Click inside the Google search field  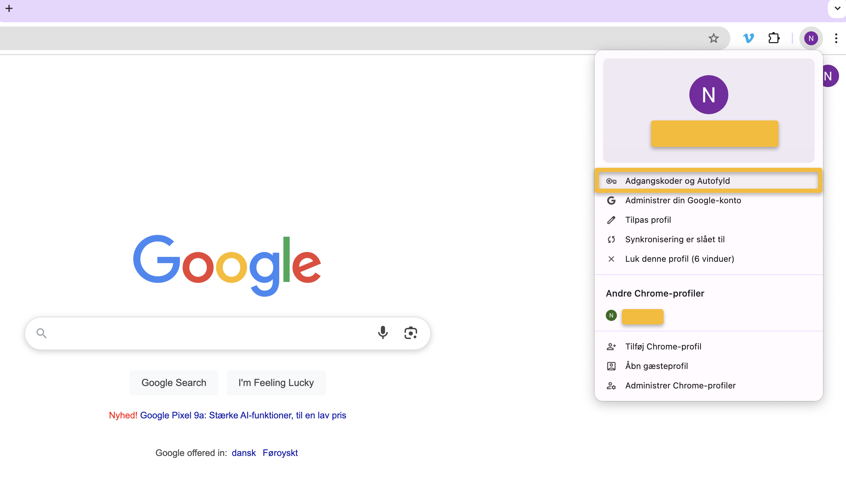point(209,333)
